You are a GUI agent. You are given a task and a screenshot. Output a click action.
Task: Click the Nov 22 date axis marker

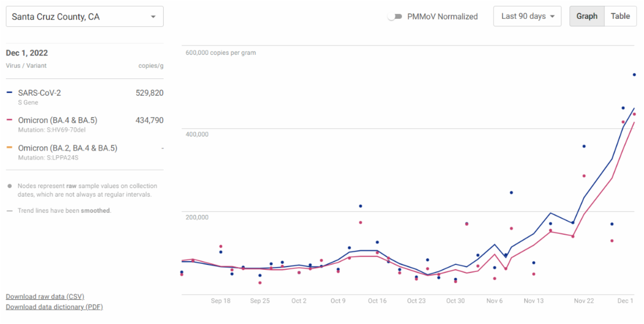(583, 301)
